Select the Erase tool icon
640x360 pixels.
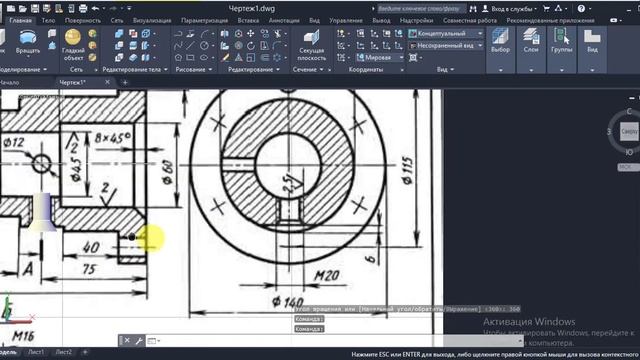click(x=225, y=57)
